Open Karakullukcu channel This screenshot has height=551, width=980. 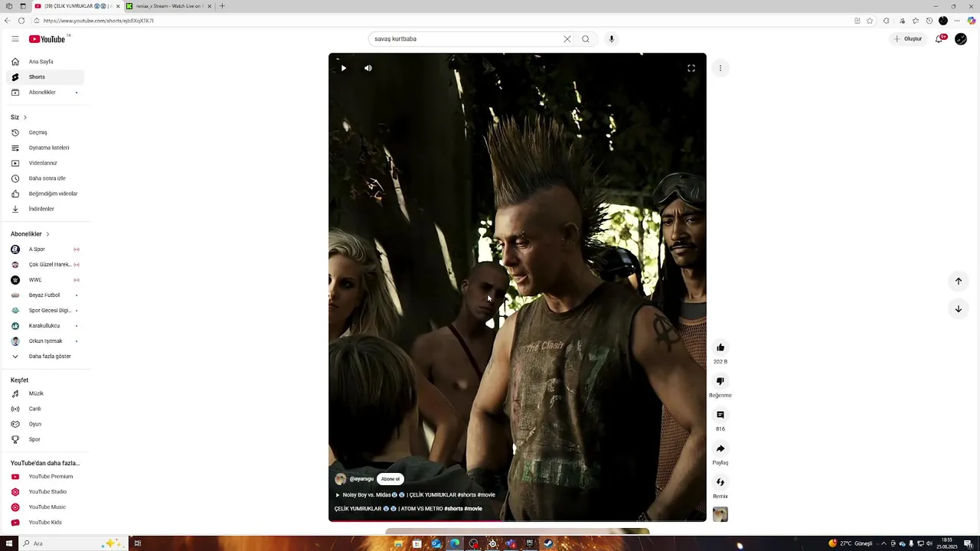[45, 326]
